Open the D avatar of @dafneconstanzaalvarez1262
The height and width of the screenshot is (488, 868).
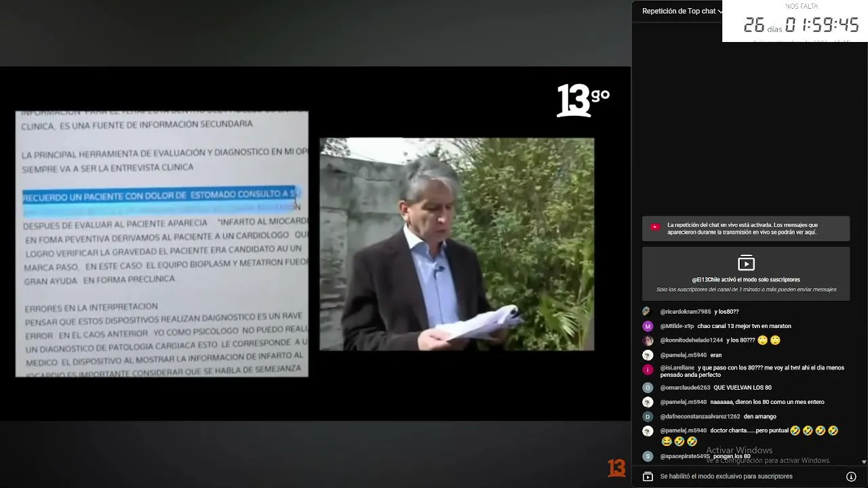(x=648, y=416)
